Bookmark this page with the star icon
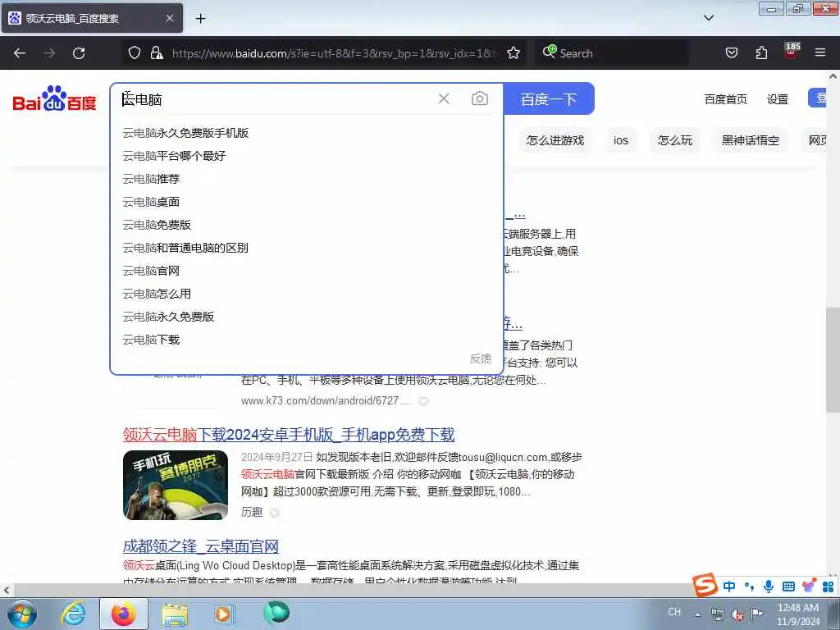This screenshot has height=630, width=840. tap(514, 53)
